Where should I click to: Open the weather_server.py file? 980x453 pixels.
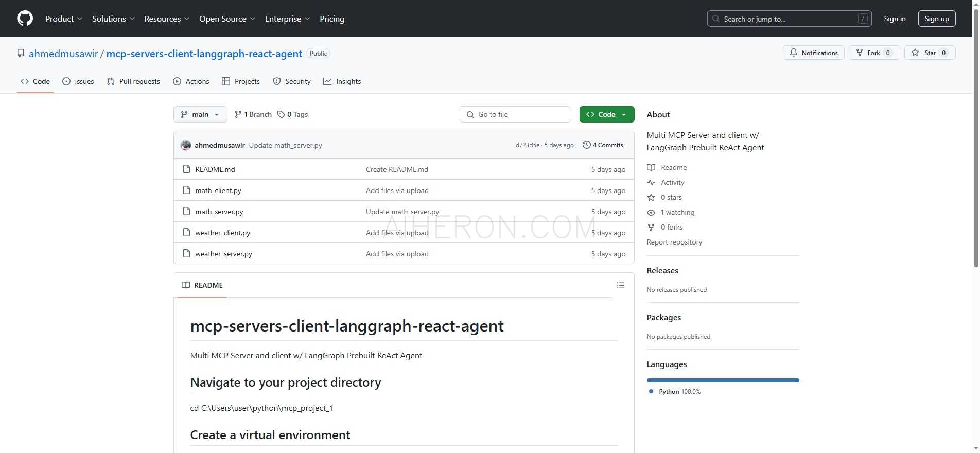(224, 254)
